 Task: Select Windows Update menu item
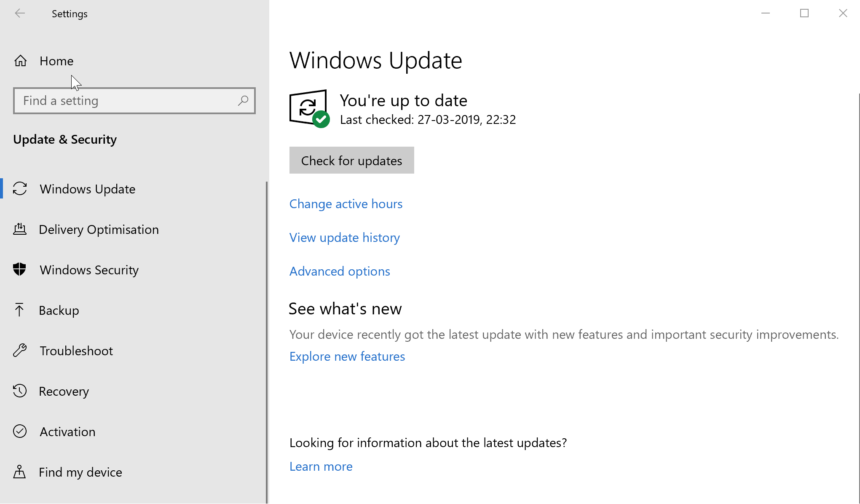[x=87, y=188]
